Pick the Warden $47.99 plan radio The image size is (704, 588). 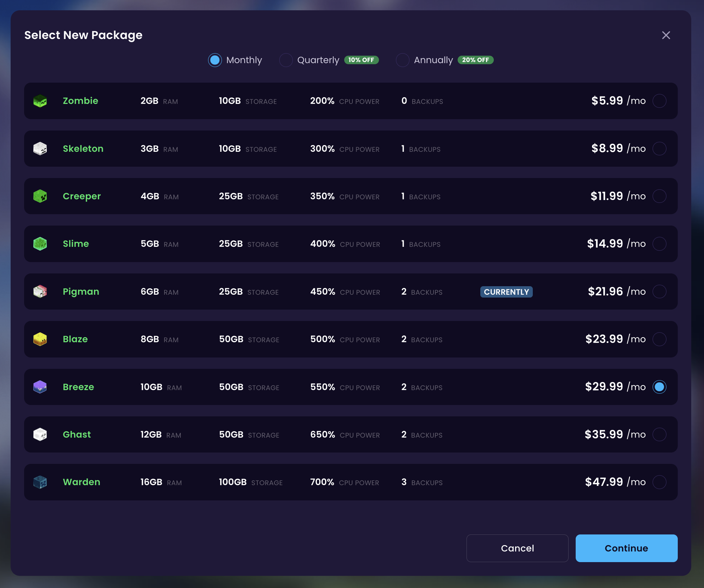click(x=659, y=482)
